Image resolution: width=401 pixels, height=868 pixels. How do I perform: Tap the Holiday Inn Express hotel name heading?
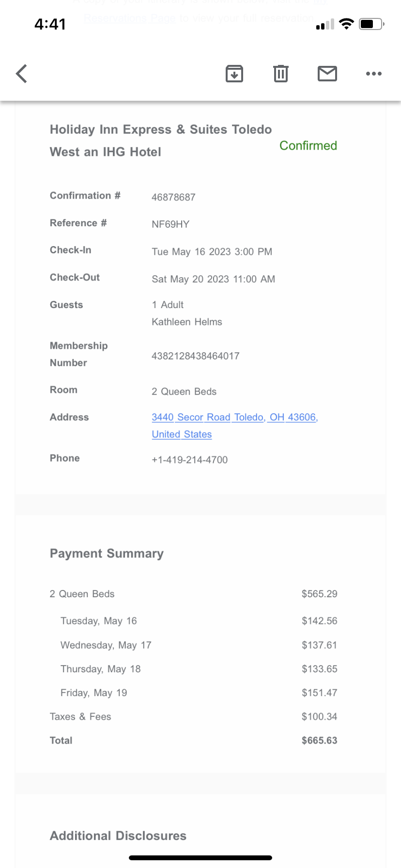[x=160, y=140]
